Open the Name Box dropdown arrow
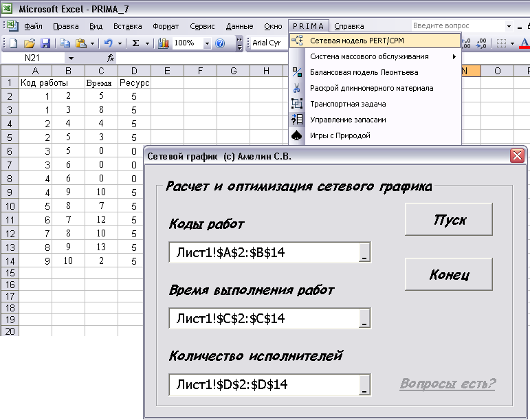The width and height of the screenshot is (530, 420). tap(71, 58)
